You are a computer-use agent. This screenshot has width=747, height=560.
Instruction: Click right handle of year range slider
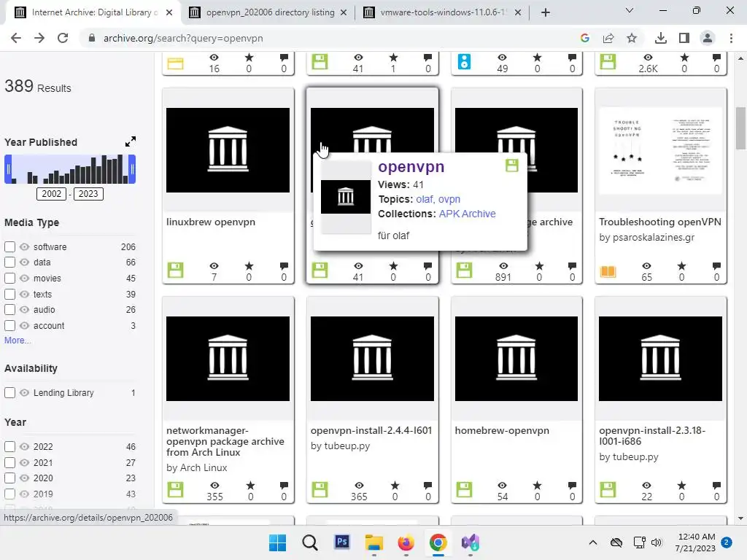[x=133, y=169]
